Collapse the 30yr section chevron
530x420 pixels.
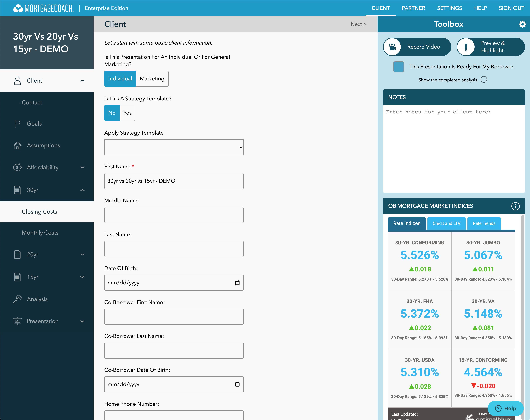click(83, 190)
